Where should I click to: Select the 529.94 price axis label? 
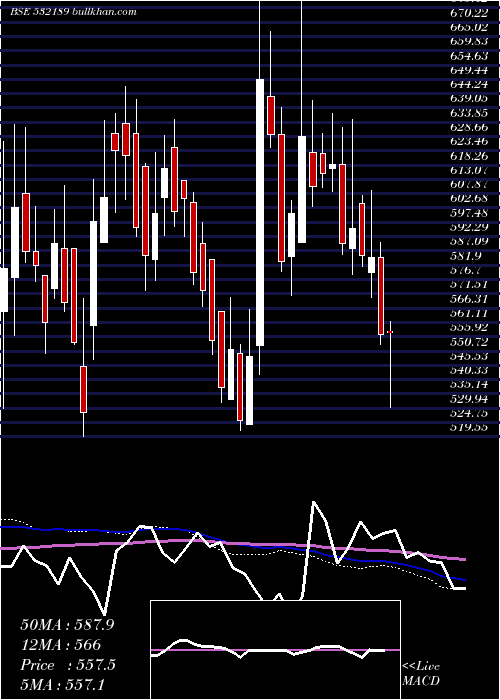coord(469,399)
